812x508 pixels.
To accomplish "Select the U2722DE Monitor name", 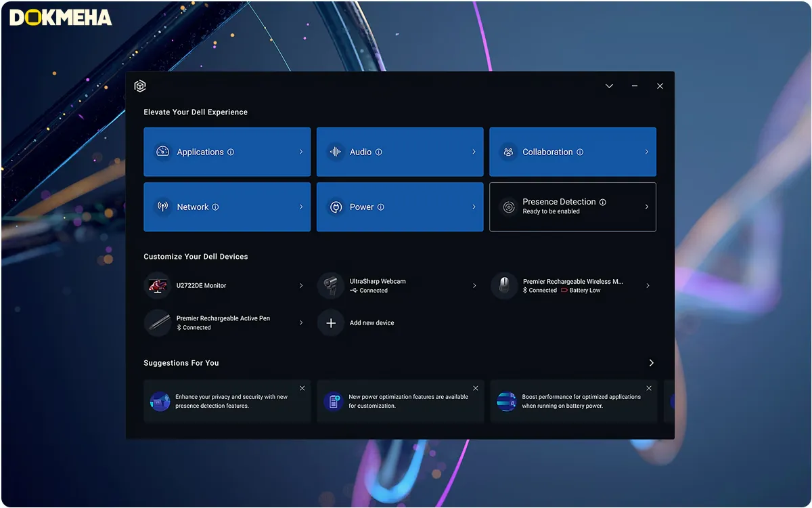I will click(x=201, y=286).
